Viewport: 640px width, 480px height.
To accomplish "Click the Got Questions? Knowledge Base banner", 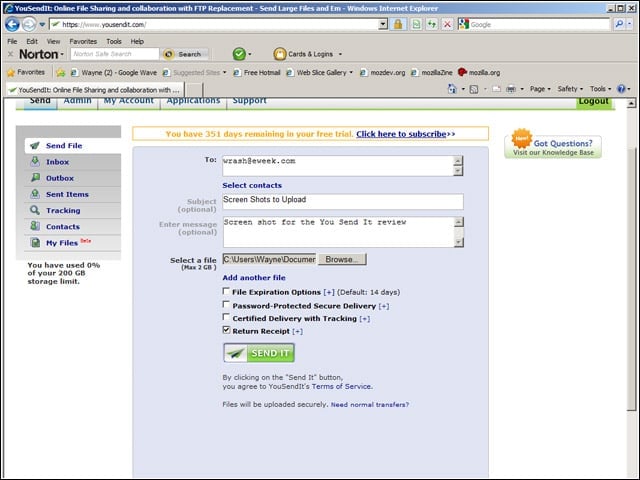I will tap(553, 144).
